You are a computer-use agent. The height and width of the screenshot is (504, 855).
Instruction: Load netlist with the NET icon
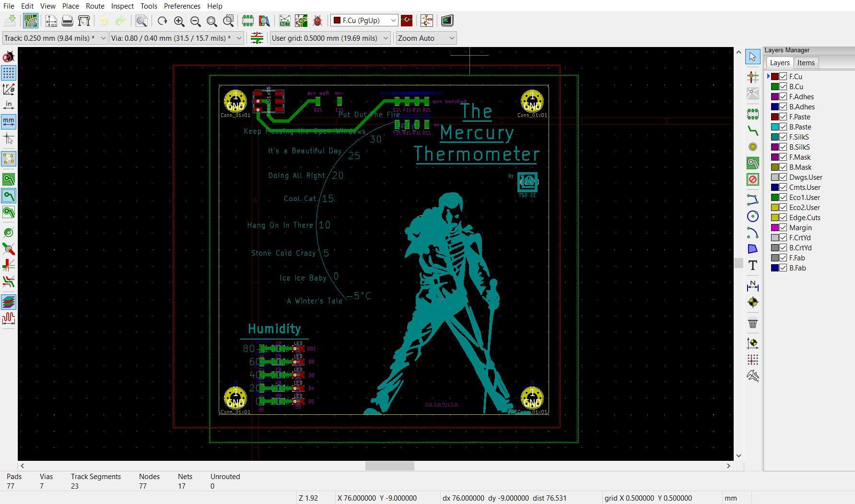pyautogui.click(x=284, y=21)
